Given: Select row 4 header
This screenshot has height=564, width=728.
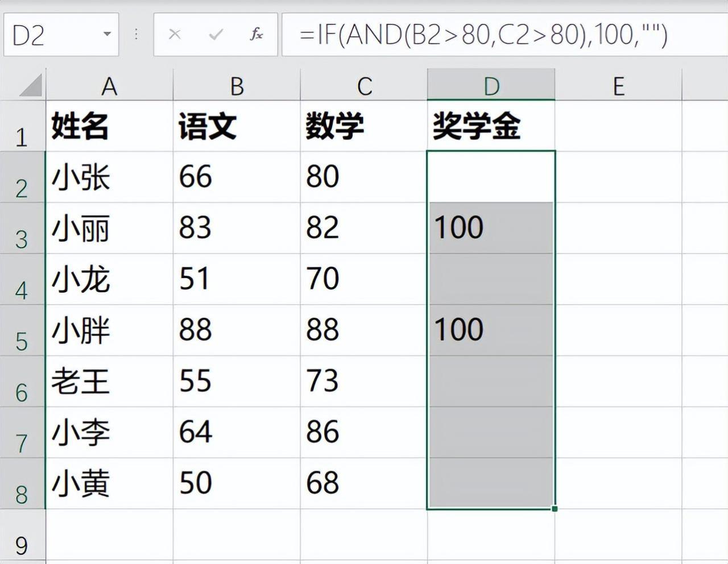Looking at the screenshot, I should point(22,279).
